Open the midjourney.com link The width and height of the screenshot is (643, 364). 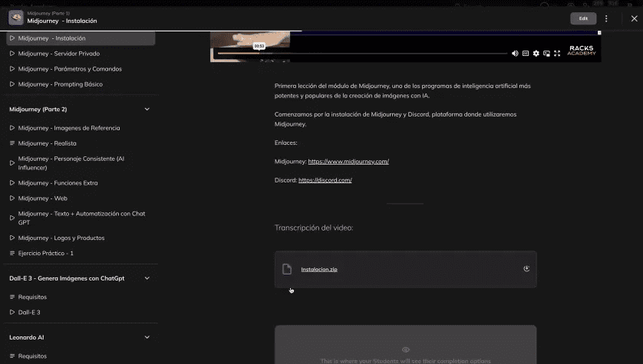click(x=348, y=162)
